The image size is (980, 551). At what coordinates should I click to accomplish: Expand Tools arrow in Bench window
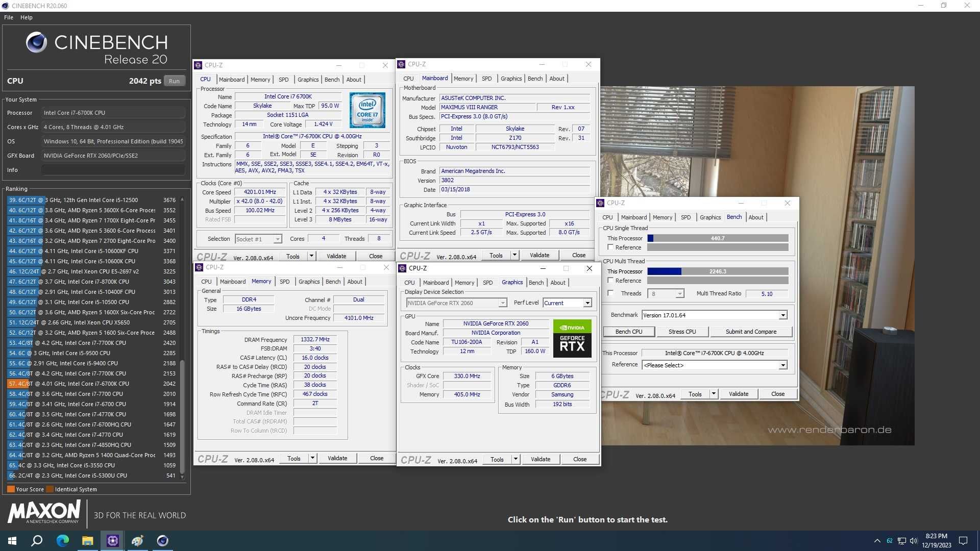click(714, 394)
